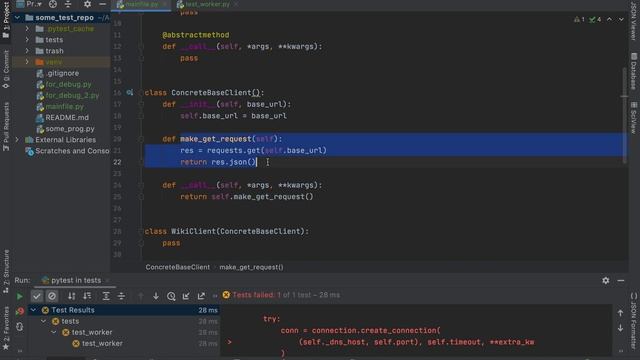Close the test_worker.py tab
The height and width of the screenshot is (360, 640).
236,4
